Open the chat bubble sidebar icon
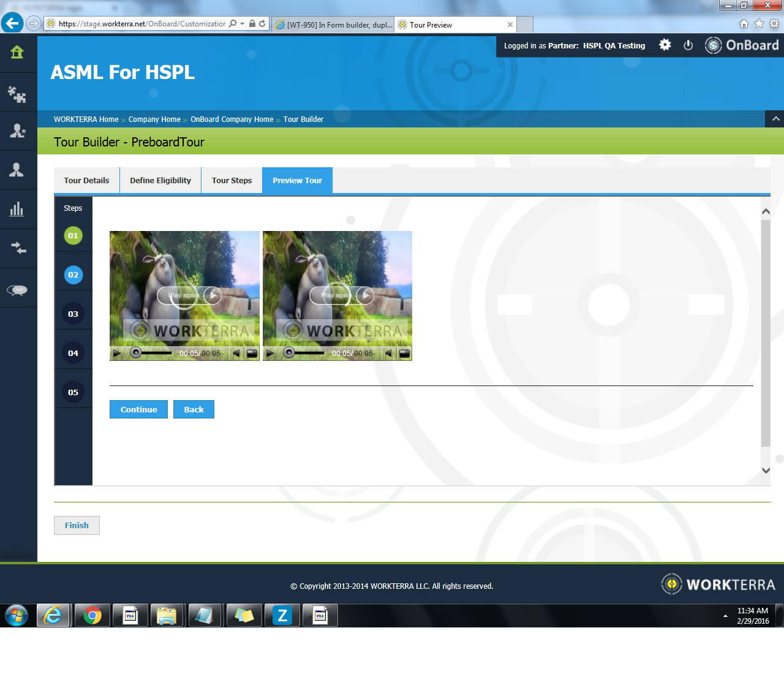 point(17,290)
